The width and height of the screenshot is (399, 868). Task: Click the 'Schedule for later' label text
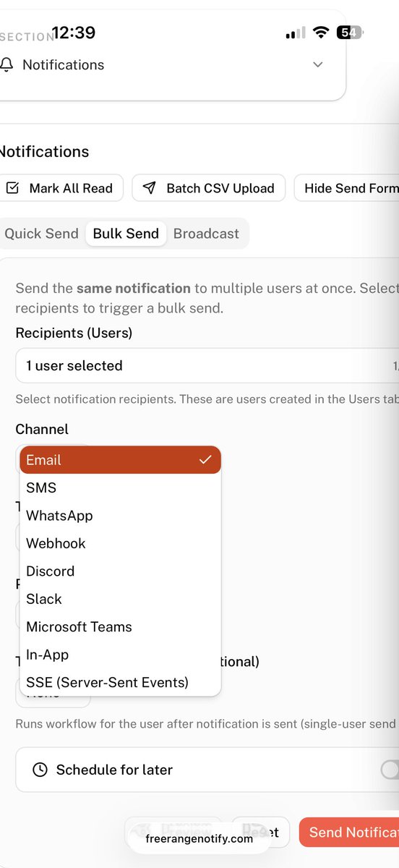pyautogui.click(x=114, y=770)
